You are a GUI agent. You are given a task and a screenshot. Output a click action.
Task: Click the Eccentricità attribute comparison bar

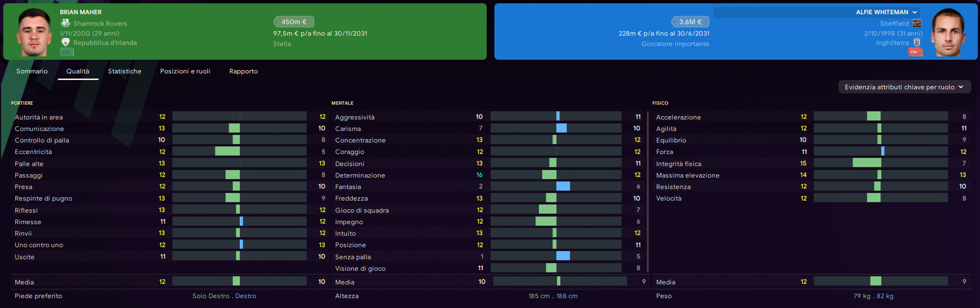coord(239,152)
